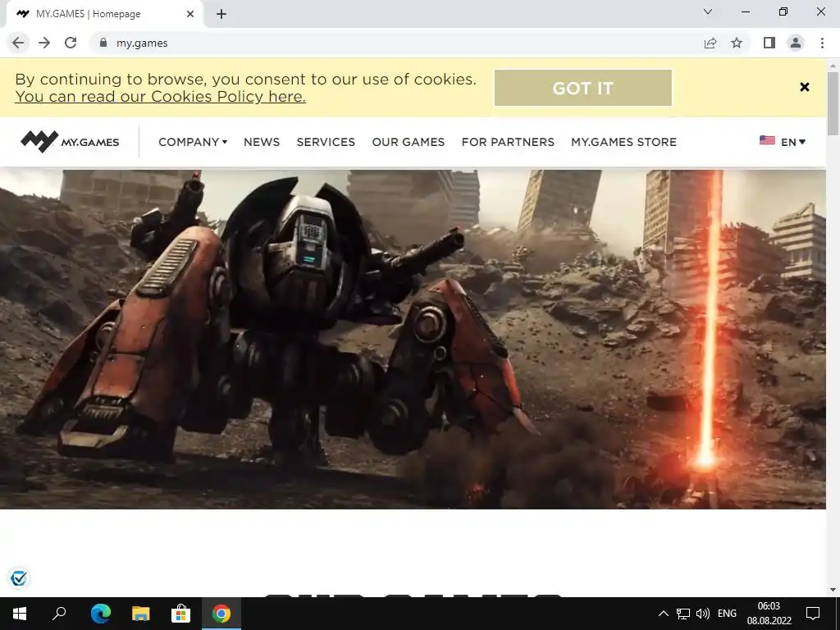The height and width of the screenshot is (630, 840).
Task: Open the SERVICES page
Action: [x=326, y=142]
